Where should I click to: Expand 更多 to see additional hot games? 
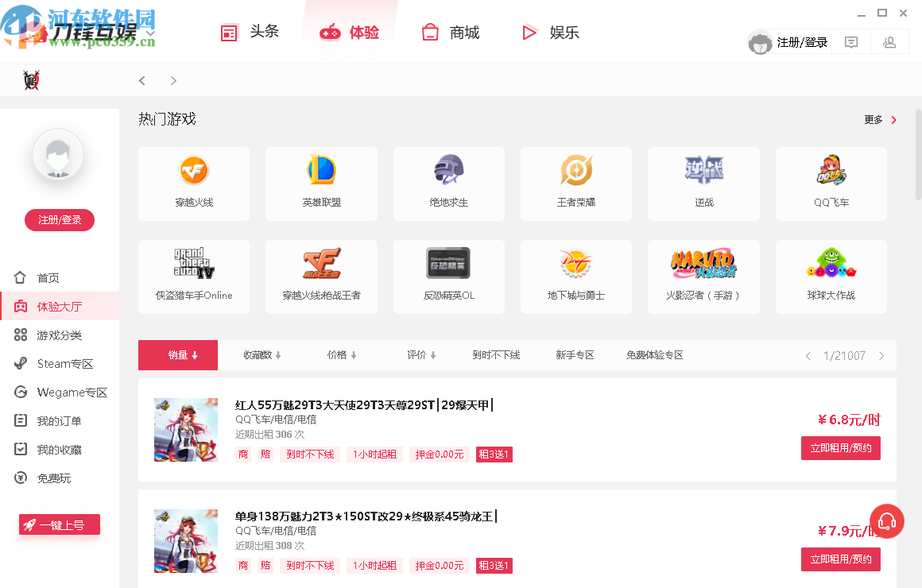pyautogui.click(x=873, y=119)
